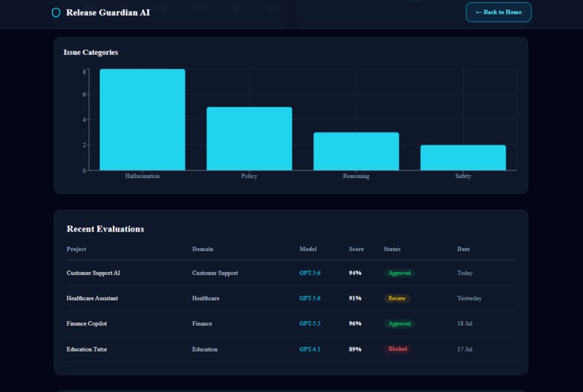Click Approved badge in Finance Copilot row

tap(399, 323)
